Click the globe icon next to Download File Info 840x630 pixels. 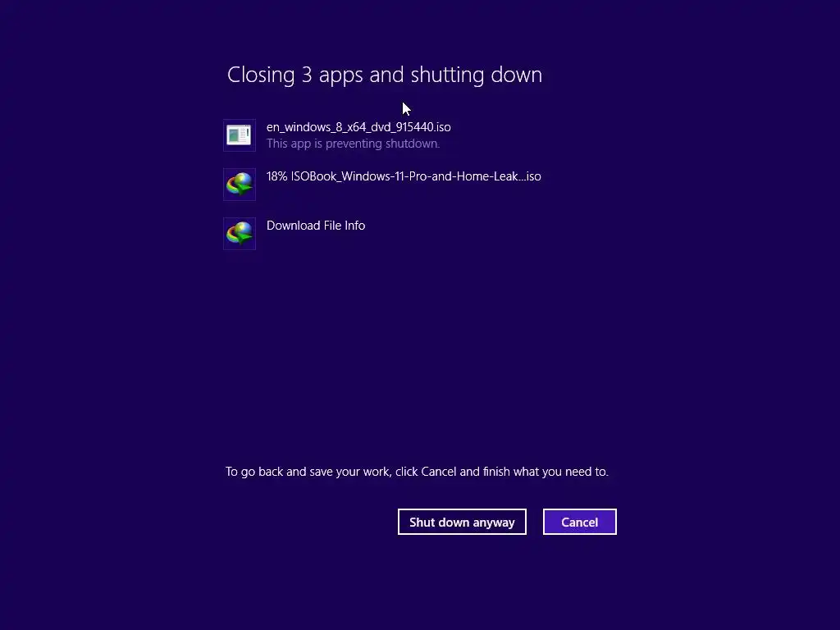click(x=240, y=234)
